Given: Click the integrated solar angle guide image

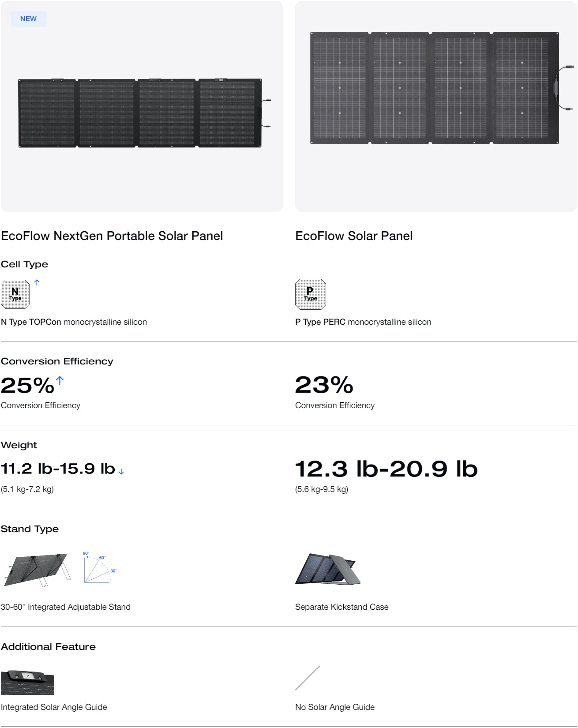Looking at the screenshot, I should pyautogui.click(x=27, y=682).
